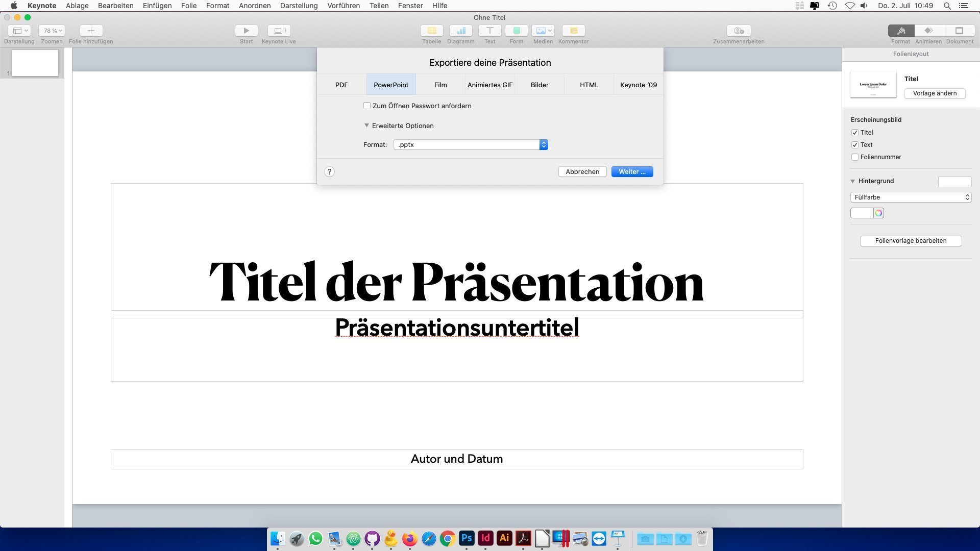980x551 pixels.
Task: Open the Animieren inspector
Action: pyautogui.click(x=928, y=31)
